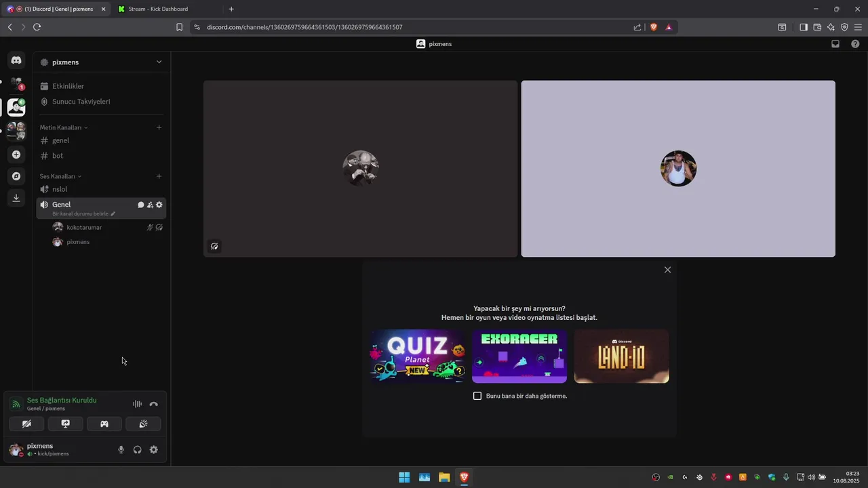The width and height of the screenshot is (868, 488).
Task: Open noise suppression waveform icon
Action: [x=137, y=404]
